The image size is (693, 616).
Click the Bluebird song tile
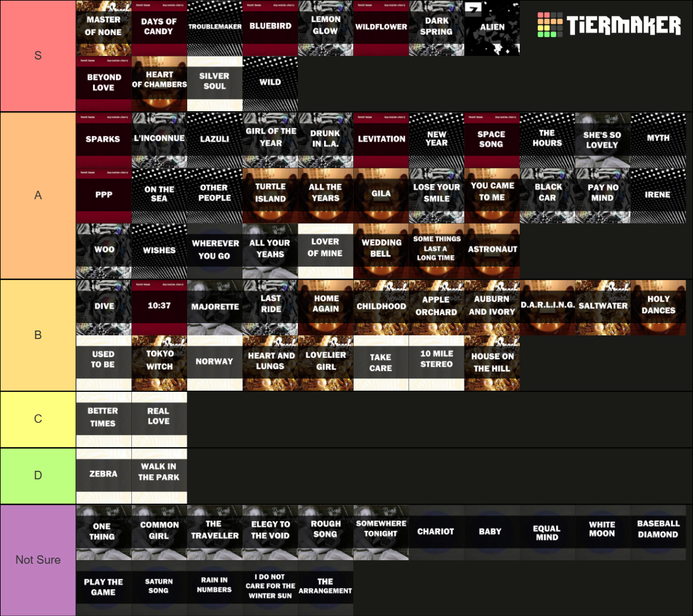270,28
